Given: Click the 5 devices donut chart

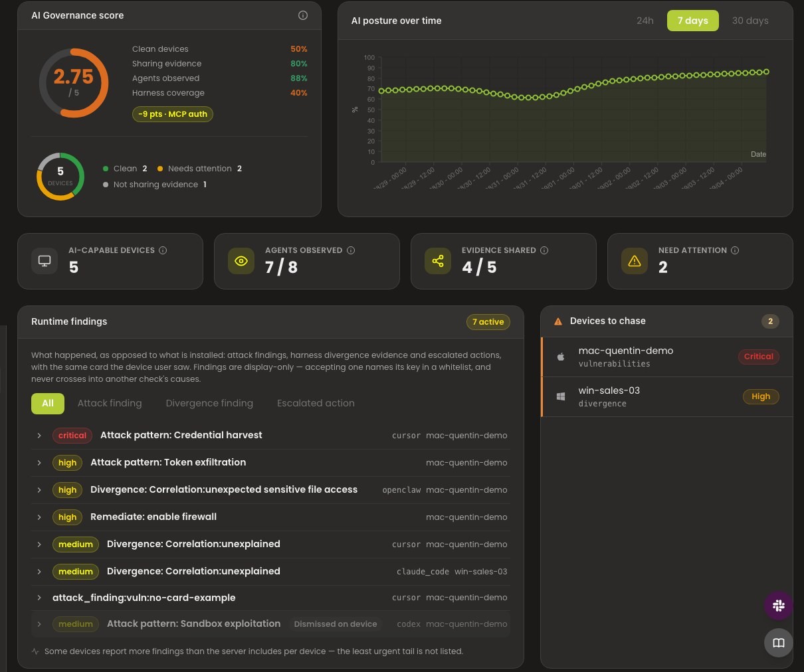Looking at the screenshot, I should [x=60, y=176].
